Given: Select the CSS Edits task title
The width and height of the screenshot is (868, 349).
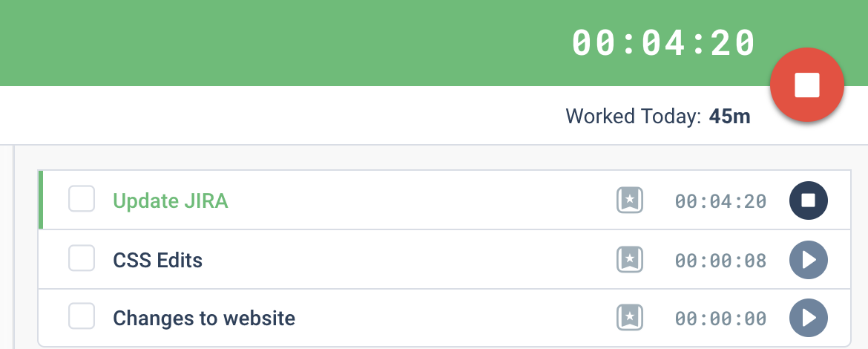Looking at the screenshot, I should [158, 260].
